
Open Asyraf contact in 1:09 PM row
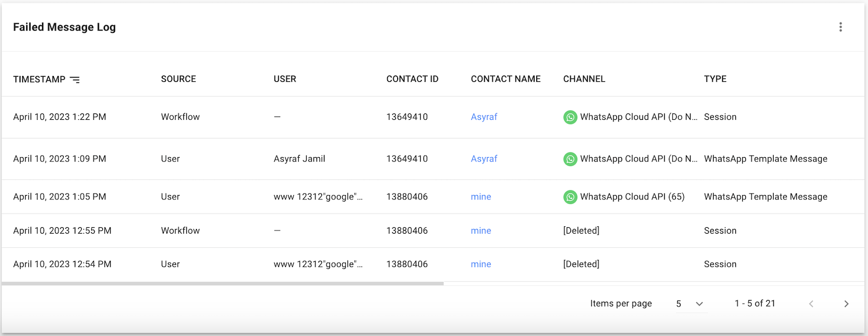click(484, 159)
